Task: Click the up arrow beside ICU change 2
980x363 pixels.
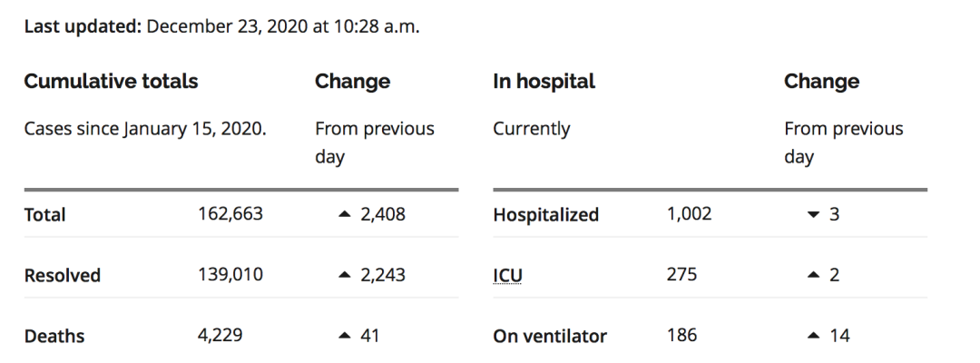Action: tap(813, 275)
